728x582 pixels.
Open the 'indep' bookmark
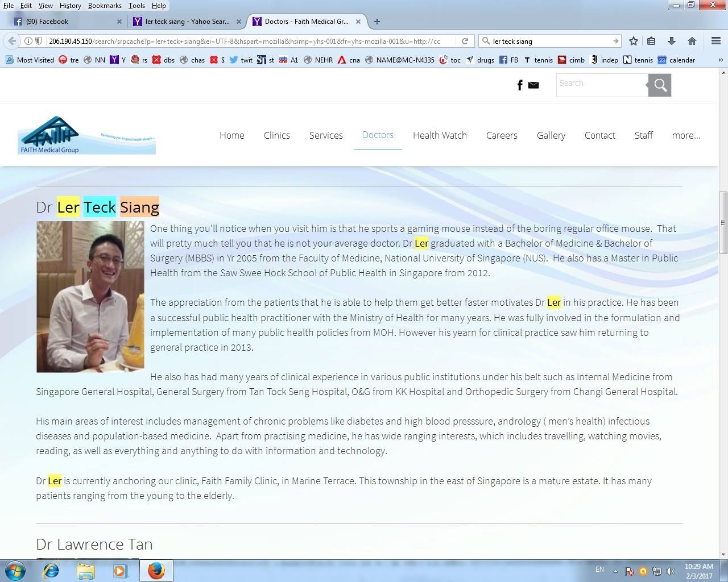(604, 60)
